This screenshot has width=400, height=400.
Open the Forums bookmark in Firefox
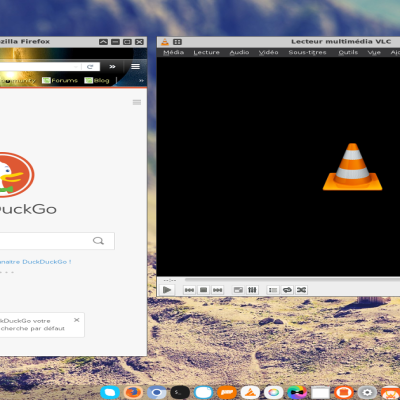[60, 80]
